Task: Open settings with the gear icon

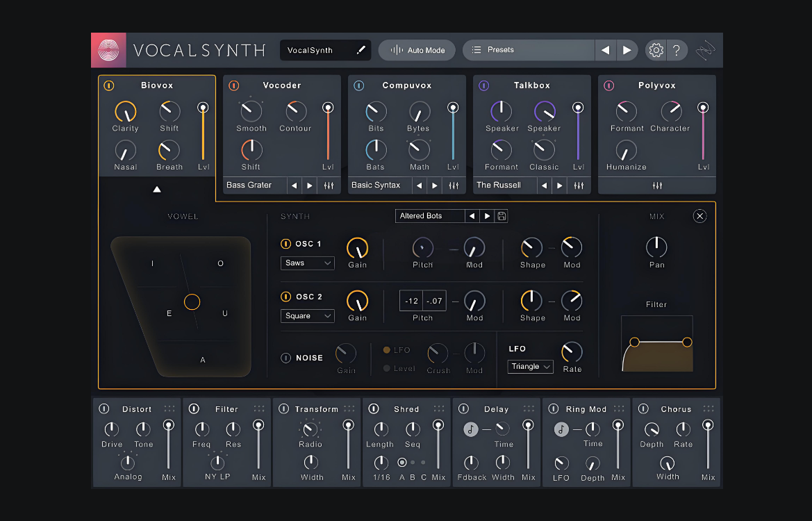Action: (x=656, y=50)
